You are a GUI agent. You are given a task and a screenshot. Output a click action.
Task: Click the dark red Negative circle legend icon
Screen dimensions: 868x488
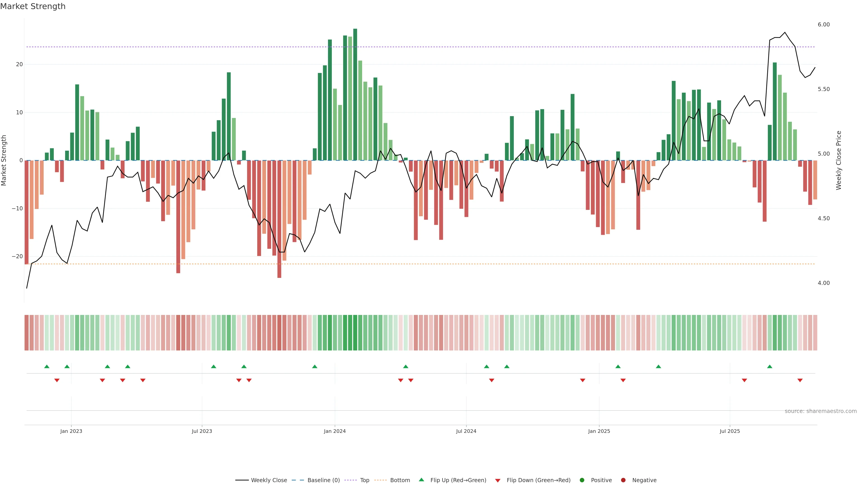[623, 480]
